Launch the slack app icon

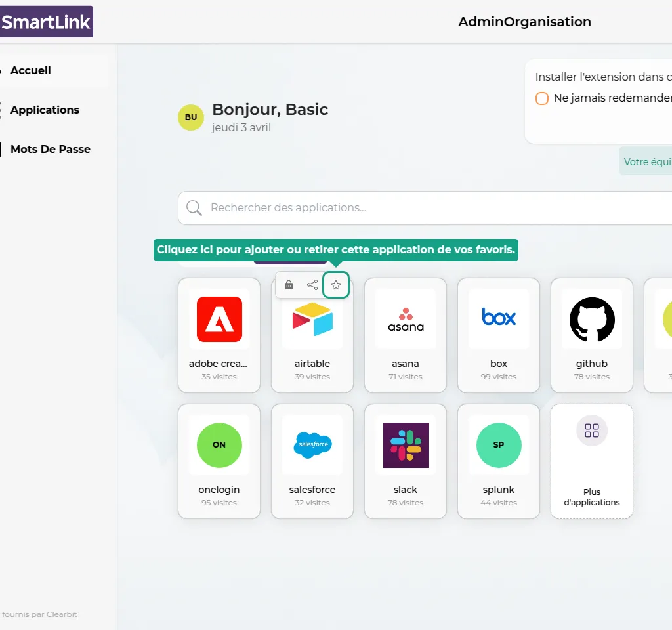pos(406,446)
